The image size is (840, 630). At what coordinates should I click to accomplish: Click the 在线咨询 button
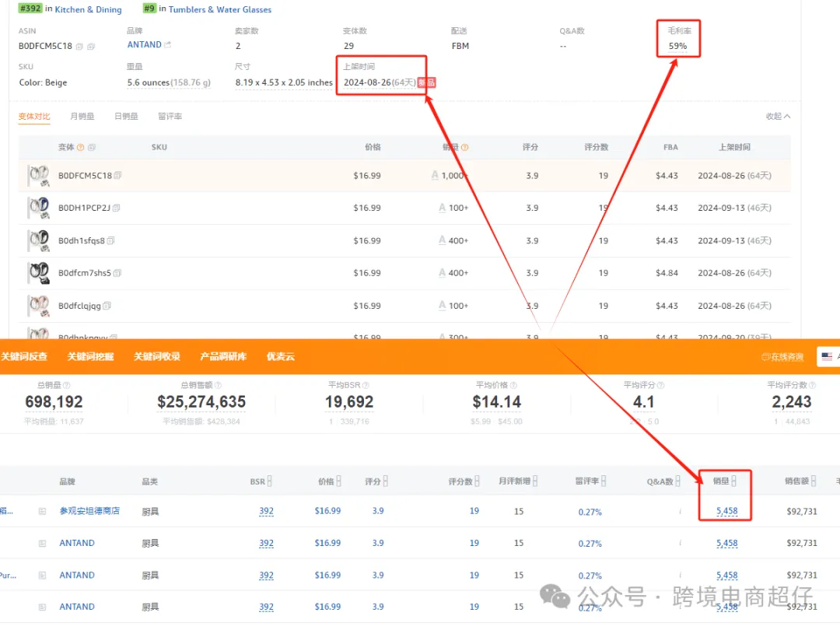tap(782, 357)
